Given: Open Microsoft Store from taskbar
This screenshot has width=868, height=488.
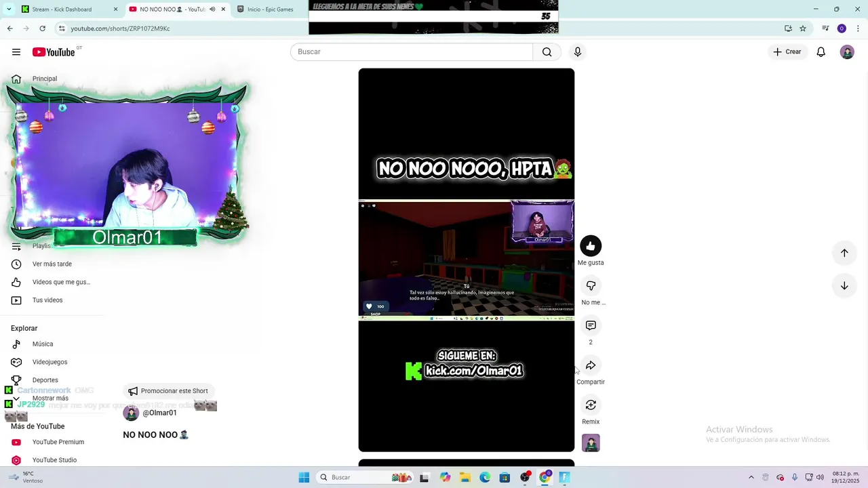Looking at the screenshot, I should point(505,477).
